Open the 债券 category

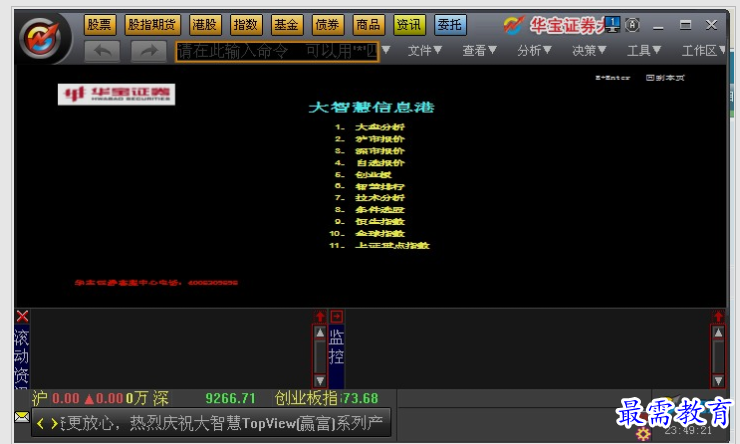[328, 25]
